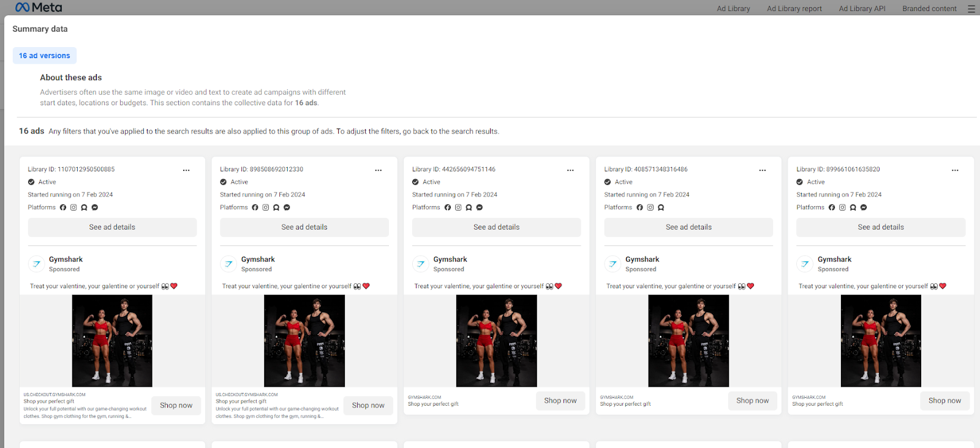See ad details for ad 899661061635820

pyautogui.click(x=881, y=227)
